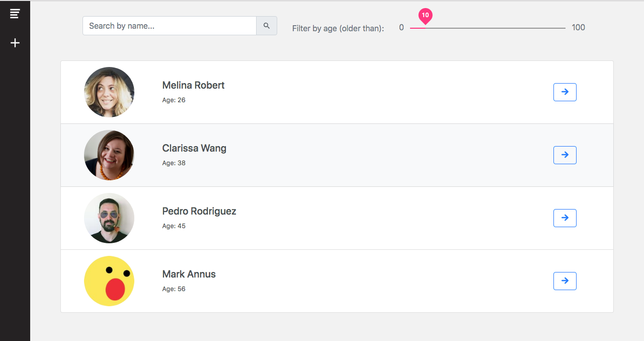Screen dimensions: 644x341
Task: Click the Filter by age label
Action: (338, 28)
